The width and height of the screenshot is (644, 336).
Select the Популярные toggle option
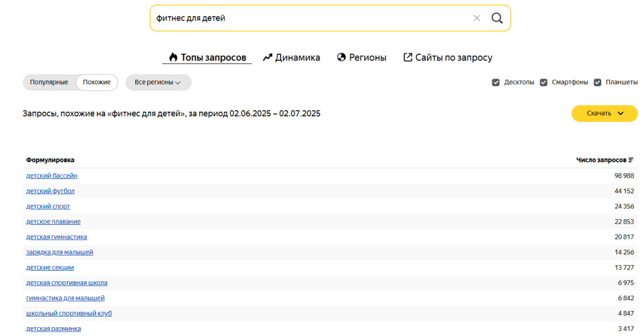click(49, 82)
